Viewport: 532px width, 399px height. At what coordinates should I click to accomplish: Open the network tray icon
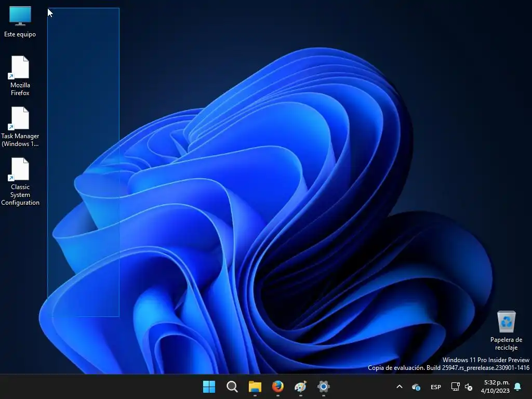[x=455, y=387]
